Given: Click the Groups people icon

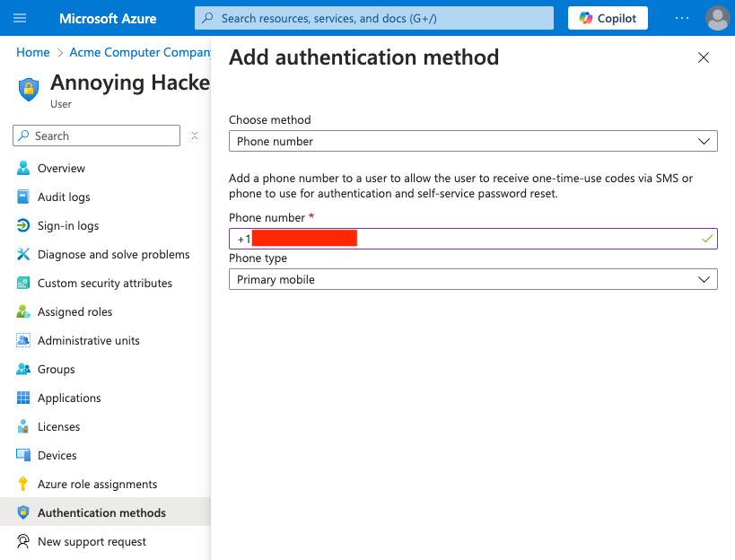Looking at the screenshot, I should click(23, 369).
